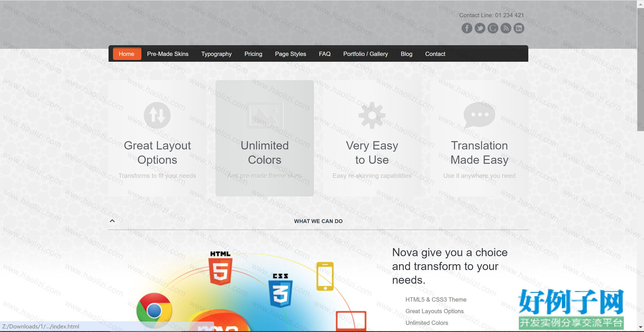The height and width of the screenshot is (332, 644).
Task: Open the Twitter social icon
Action: pos(480,28)
